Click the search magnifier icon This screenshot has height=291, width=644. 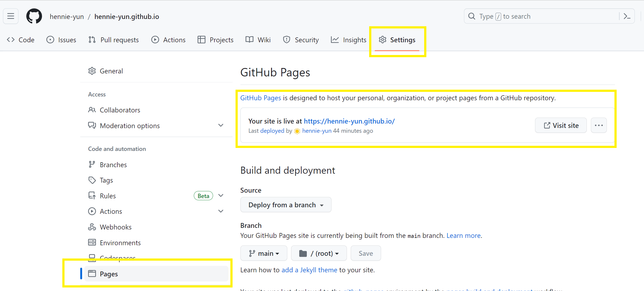[x=472, y=16]
